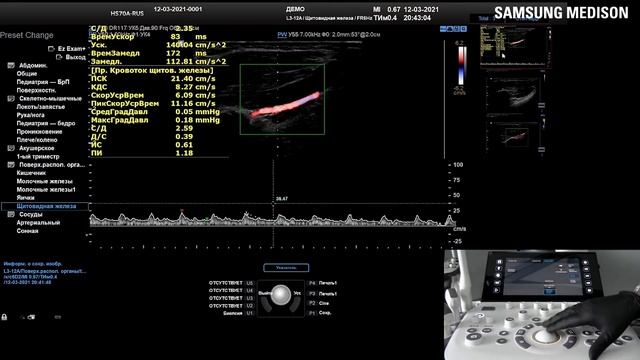
Task: Select the Молочные железы1 preset
Action: pos(46,189)
